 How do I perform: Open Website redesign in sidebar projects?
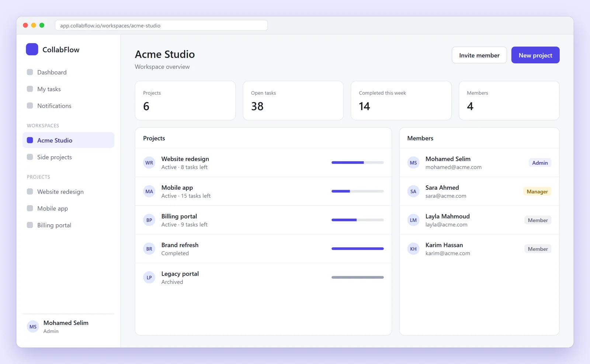click(x=68, y=192)
